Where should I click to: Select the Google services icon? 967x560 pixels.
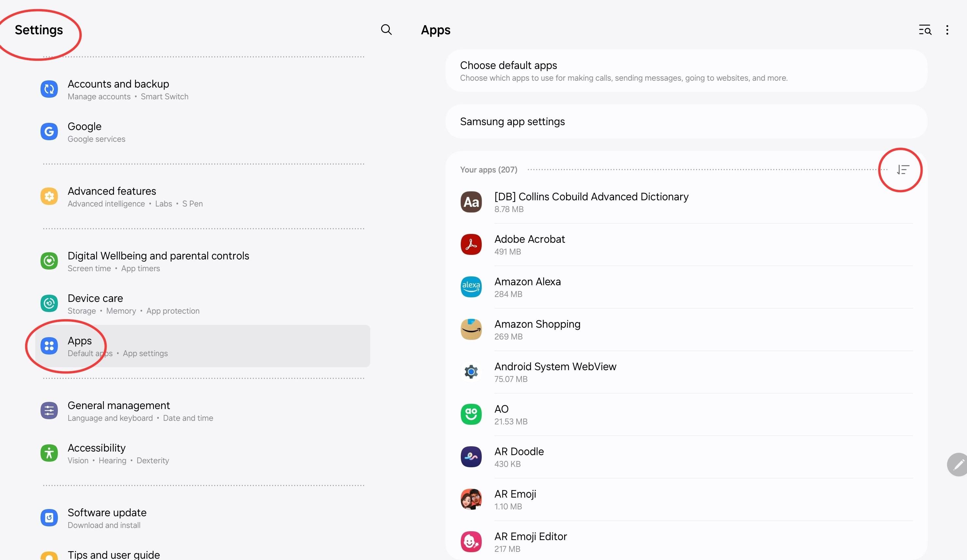(x=49, y=132)
